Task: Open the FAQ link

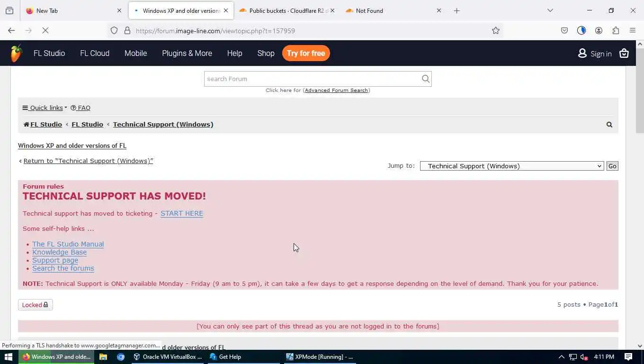Action: pyautogui.click(x=80, y=108)
